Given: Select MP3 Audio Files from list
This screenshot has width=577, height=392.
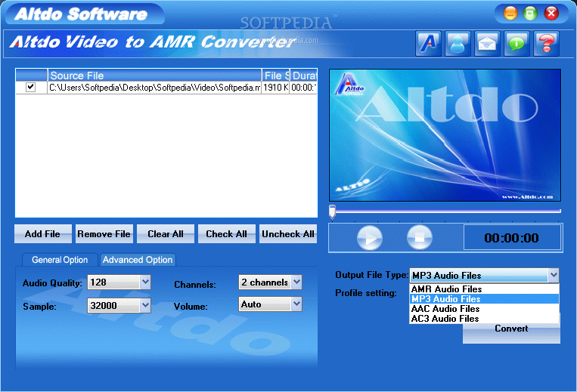Looking at the screenshot, I should 484,299.
